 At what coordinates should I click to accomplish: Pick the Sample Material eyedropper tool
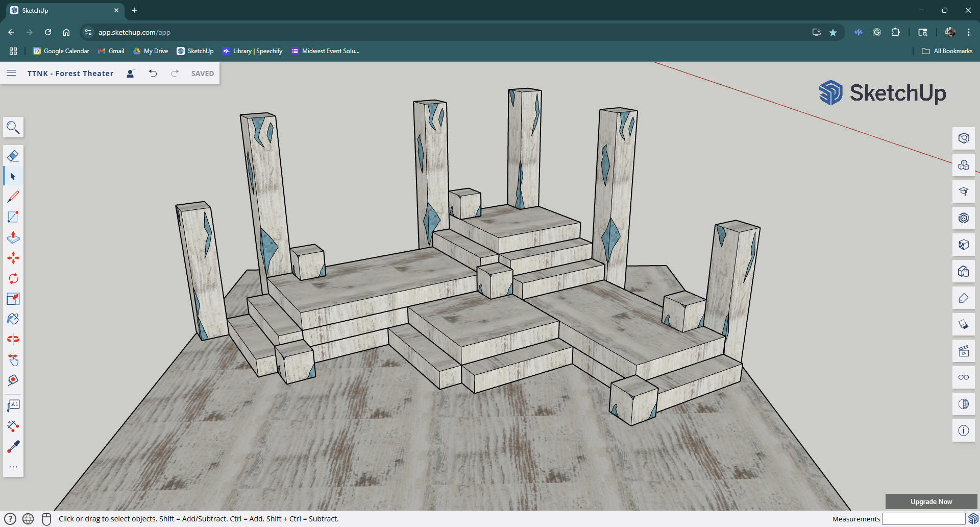(13, 446)
